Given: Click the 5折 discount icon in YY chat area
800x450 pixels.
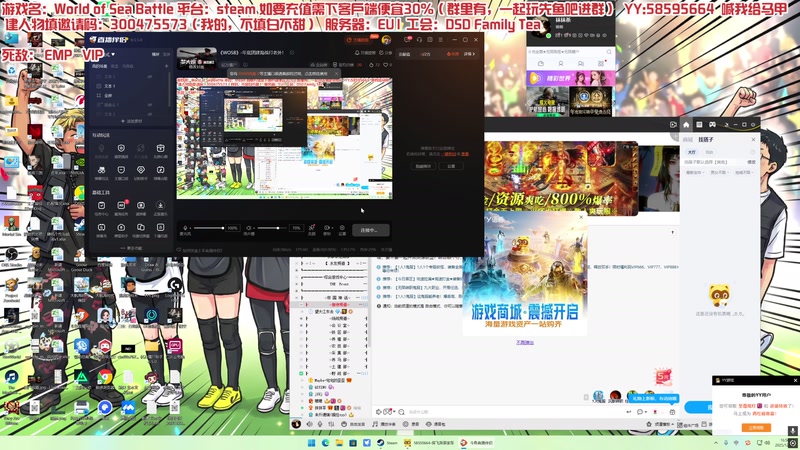Looking at the screenshot, I should tap(663, 377).
